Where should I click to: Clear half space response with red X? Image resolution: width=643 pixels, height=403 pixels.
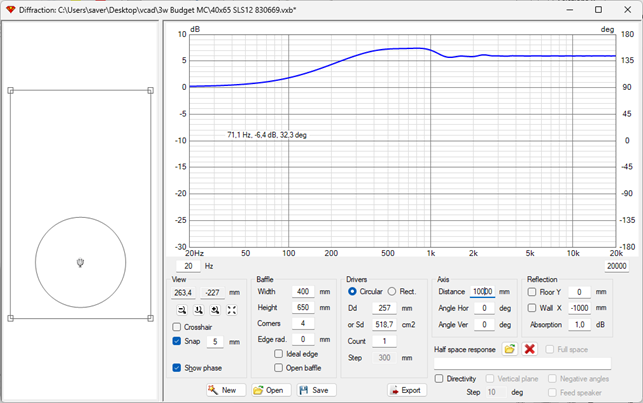pyautogui.click(x=529, y=349)
